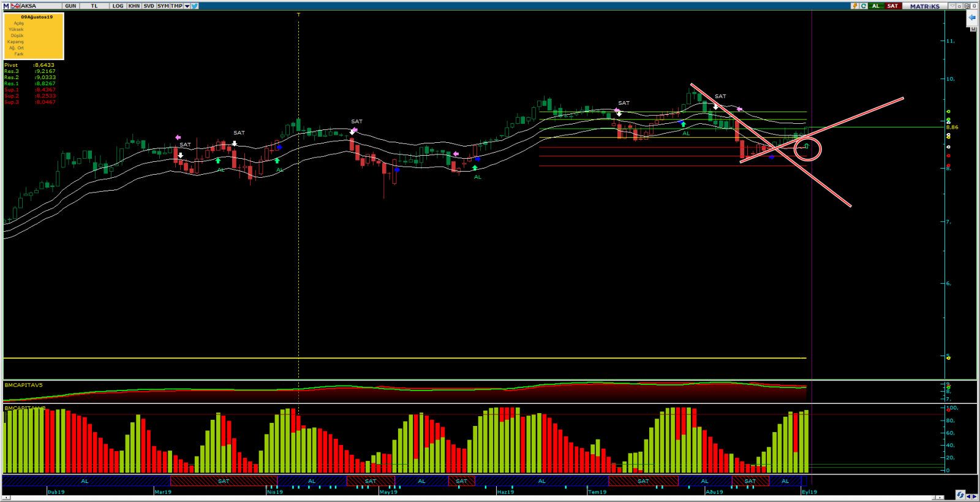This screenshot has height=502, width=980.
Task: Select the SYM toolbar item
Action: [x=163, y=6]
